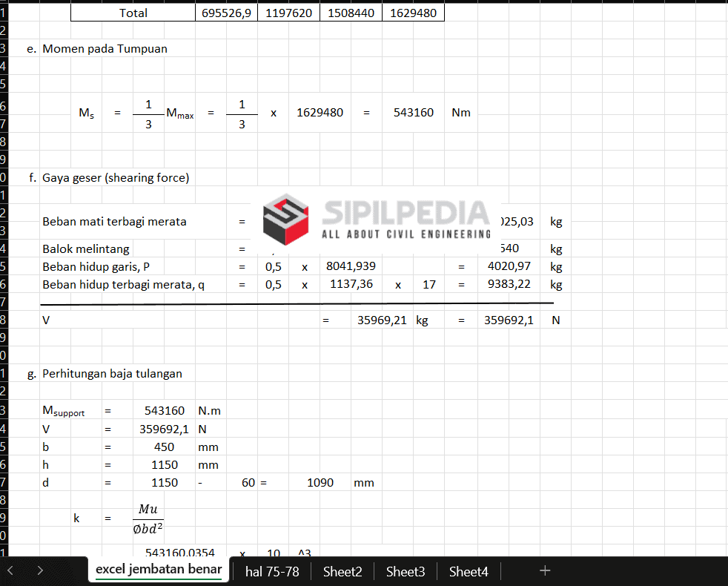Switch to the 'hal 75-78' sheet tab
The image size is (728, 586).
pos(272,571)
